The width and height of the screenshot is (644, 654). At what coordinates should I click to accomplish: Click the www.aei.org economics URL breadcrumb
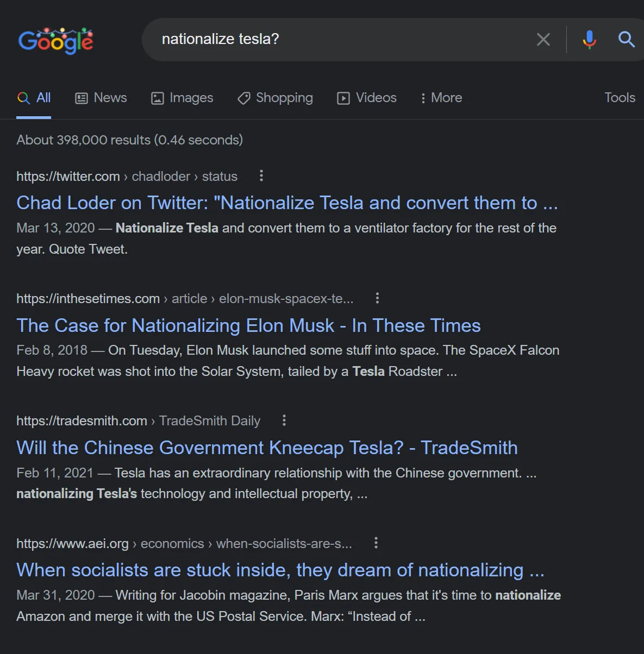[x=184, y=544]
